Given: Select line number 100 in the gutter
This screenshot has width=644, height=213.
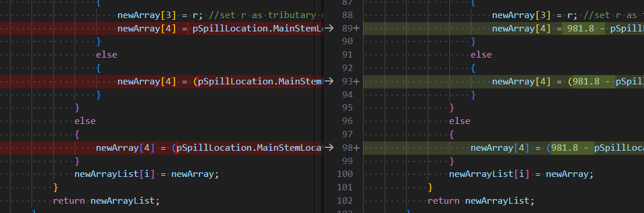Looking at the screenshot, I should point(344,174).
